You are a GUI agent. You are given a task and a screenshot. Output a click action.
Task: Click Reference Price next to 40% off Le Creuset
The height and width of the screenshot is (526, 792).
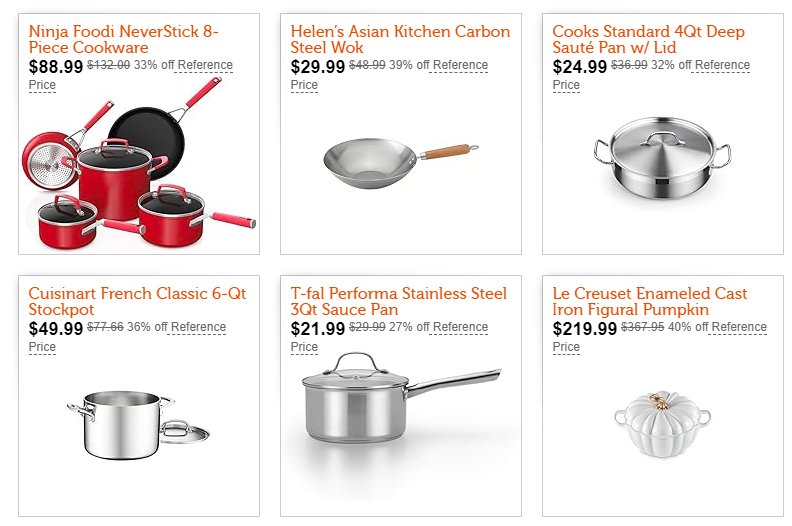pyautogui.click(x=738, y=327)
